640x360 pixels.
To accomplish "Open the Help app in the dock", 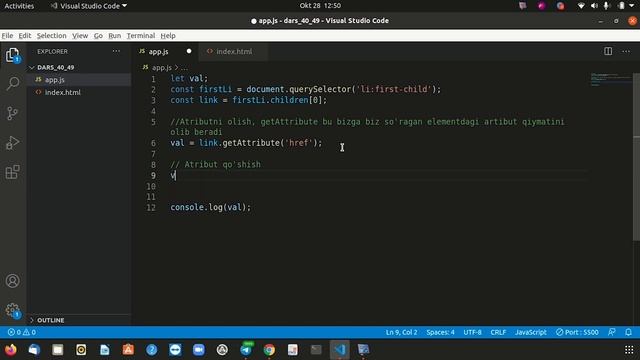I will (x=151, y=350).
